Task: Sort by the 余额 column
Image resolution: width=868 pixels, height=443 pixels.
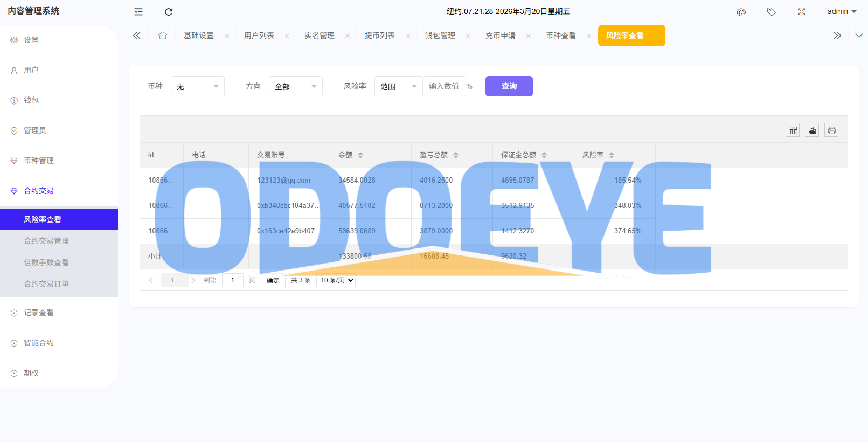Action: click(360, 155)
